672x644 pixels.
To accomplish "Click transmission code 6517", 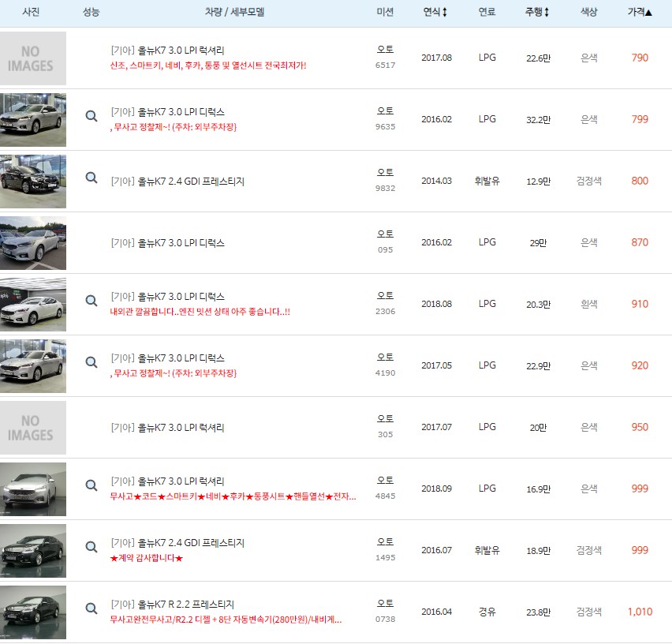I will pos(385,66).
